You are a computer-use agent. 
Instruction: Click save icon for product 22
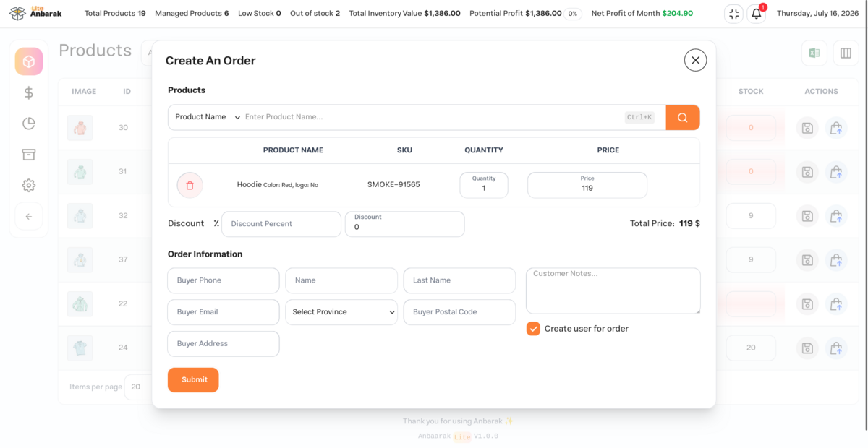pyautogui.click(x=807, y=304)
